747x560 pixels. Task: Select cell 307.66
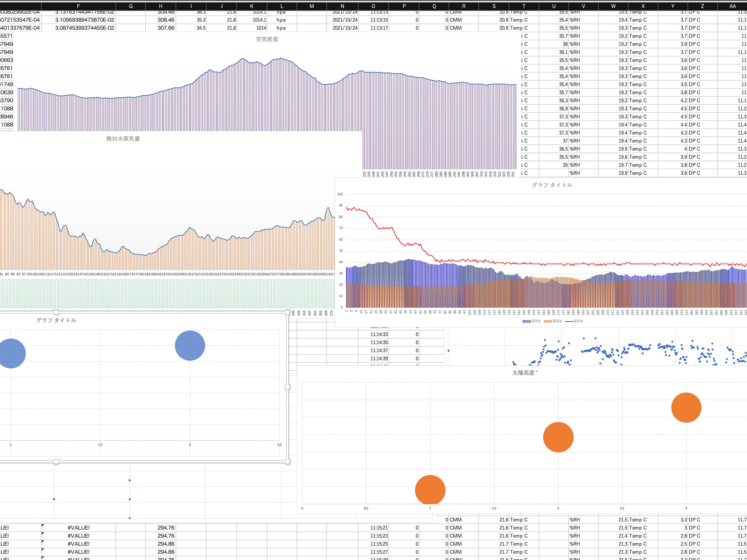(x=160, y=28)
